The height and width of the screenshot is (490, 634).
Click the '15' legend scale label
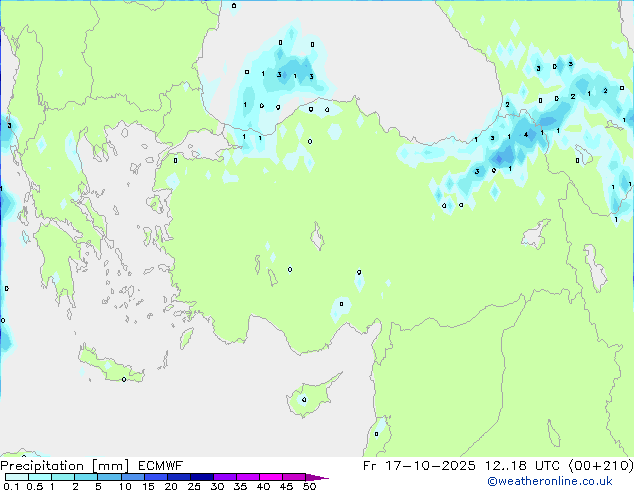[148, 486]
